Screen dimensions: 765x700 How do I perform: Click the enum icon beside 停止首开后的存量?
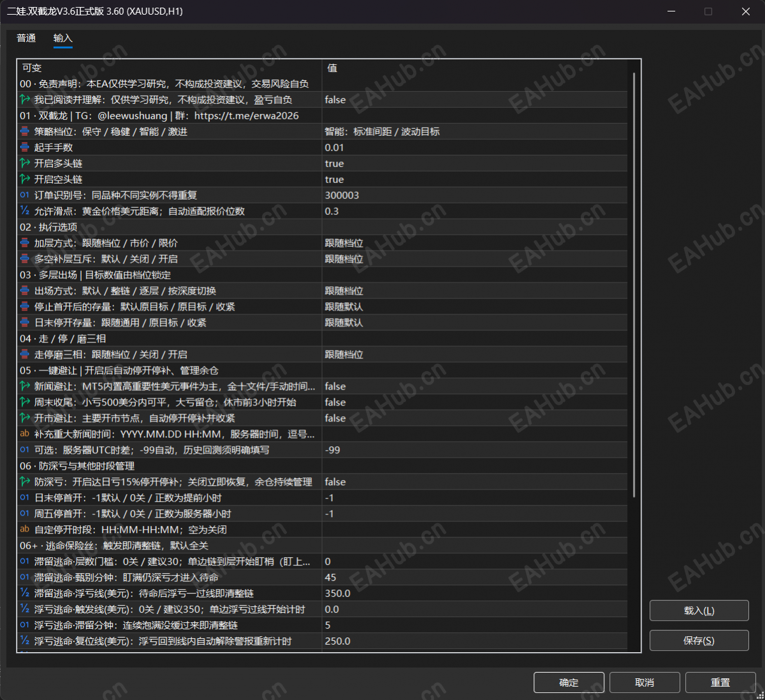25,307
